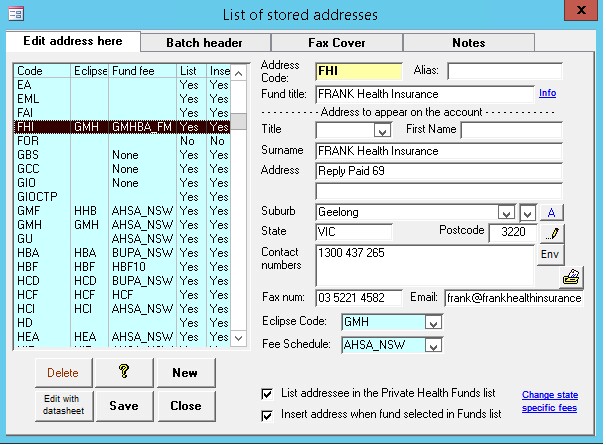
Task: Click the Code column header
Action: [x=42, y=71]
